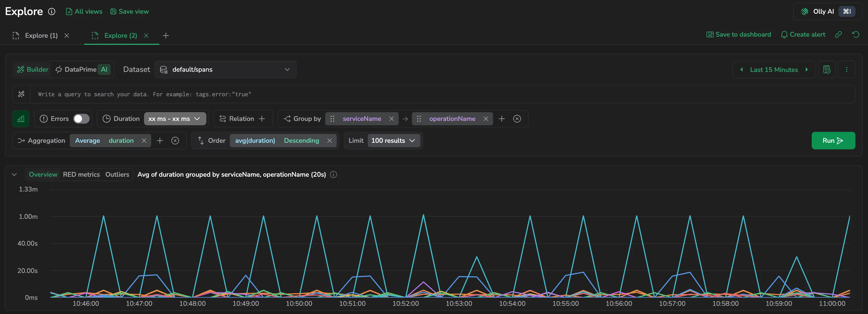This screenshot has height=314, width=868.
Task: Remove the Average duration aggregation
Action: point(144,141)
